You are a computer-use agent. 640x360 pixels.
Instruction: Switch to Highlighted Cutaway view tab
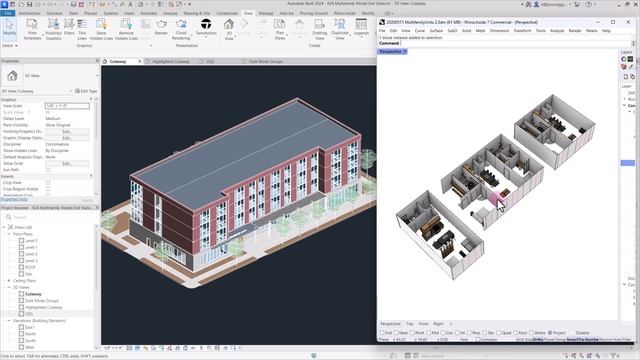171,61
